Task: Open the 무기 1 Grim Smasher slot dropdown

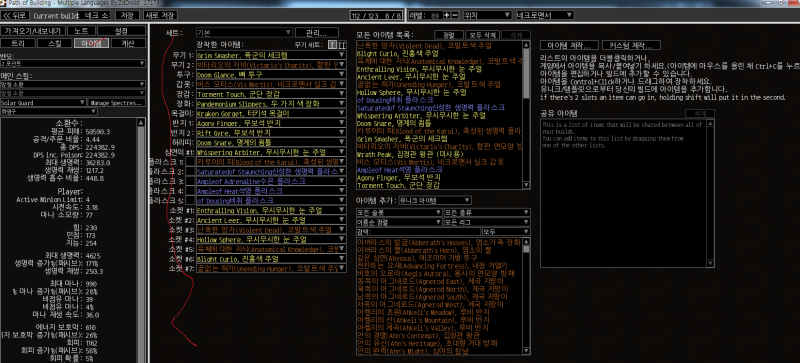Action: [271, 55]
